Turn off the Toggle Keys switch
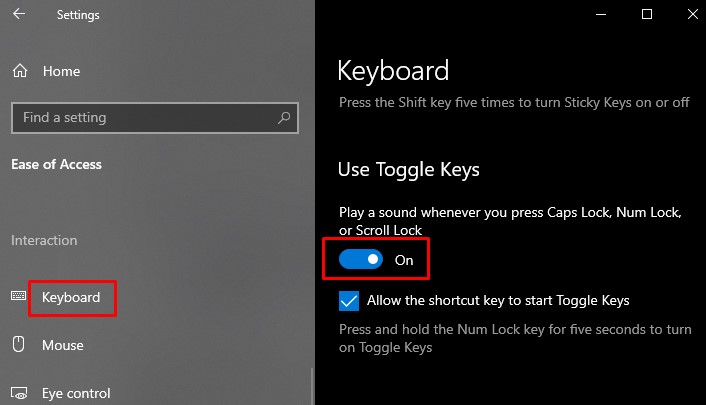This screenshot has height=405, width=706. click(x=361, y=259)
